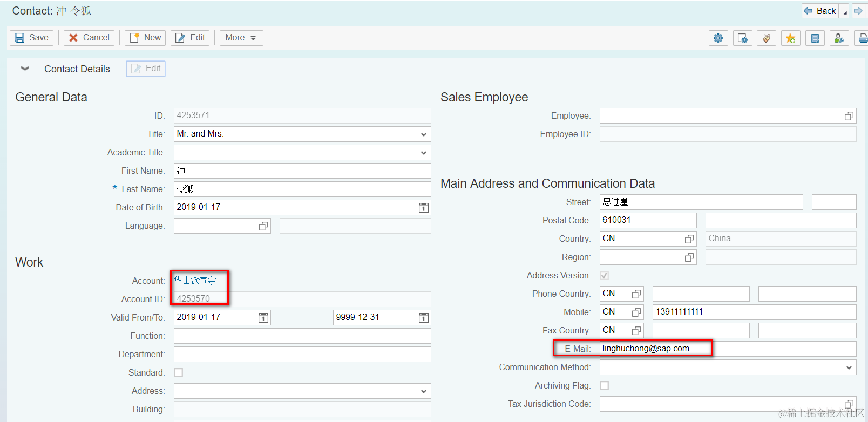Image resolution: width=868 pixels, height=422 pixels.
Task: Open Region value help icon
Action: [x=689, y=257]
